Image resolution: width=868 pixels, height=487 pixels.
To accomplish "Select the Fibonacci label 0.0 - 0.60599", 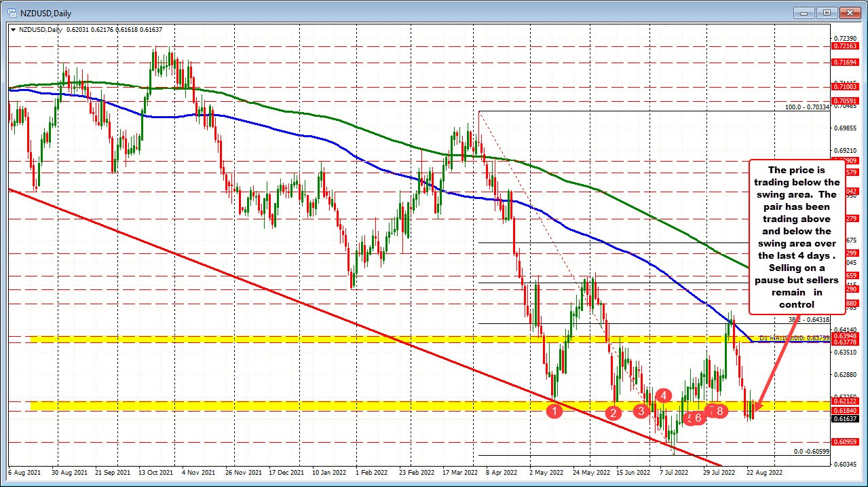I will click(x=812, y=452).
